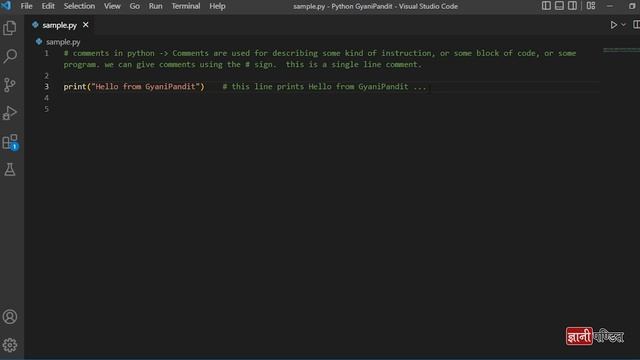Open the Testing flask view
Screen dimensions: 640x360
[x=10, y=169]
